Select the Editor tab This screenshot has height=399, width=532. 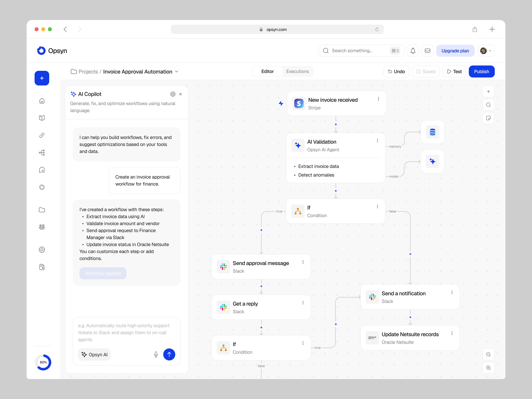(267, 71)
